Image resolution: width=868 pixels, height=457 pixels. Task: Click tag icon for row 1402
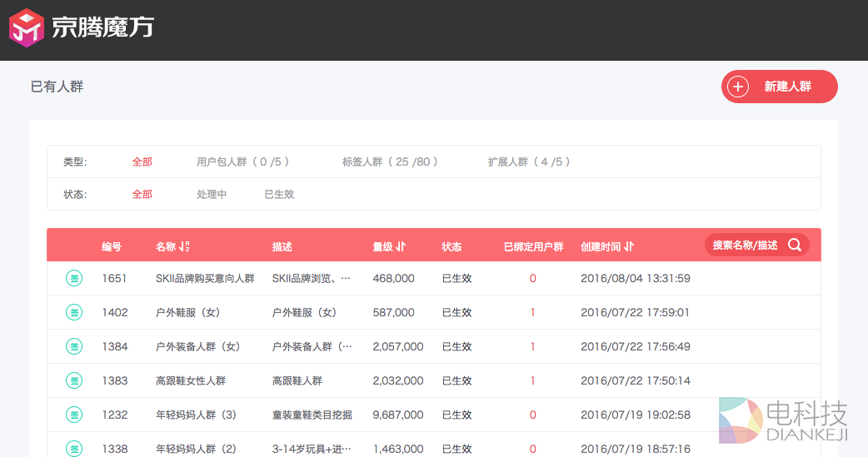(x=74, y=312)
